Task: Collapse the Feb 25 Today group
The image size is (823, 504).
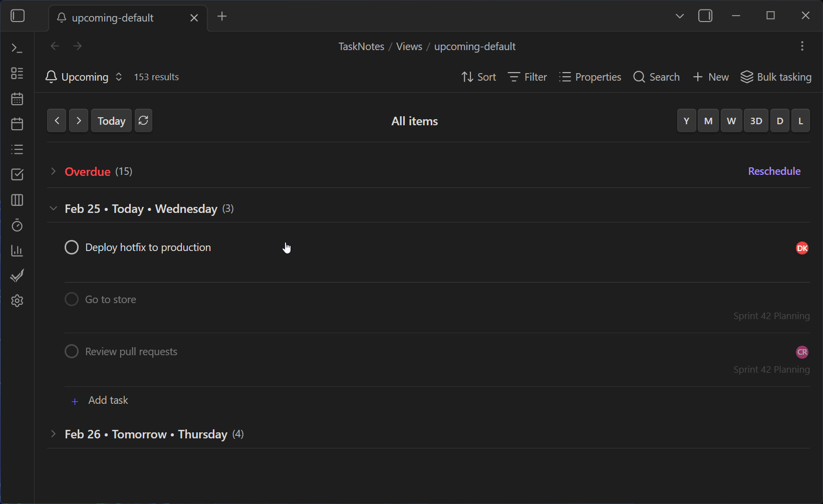Action: point(53,208)
